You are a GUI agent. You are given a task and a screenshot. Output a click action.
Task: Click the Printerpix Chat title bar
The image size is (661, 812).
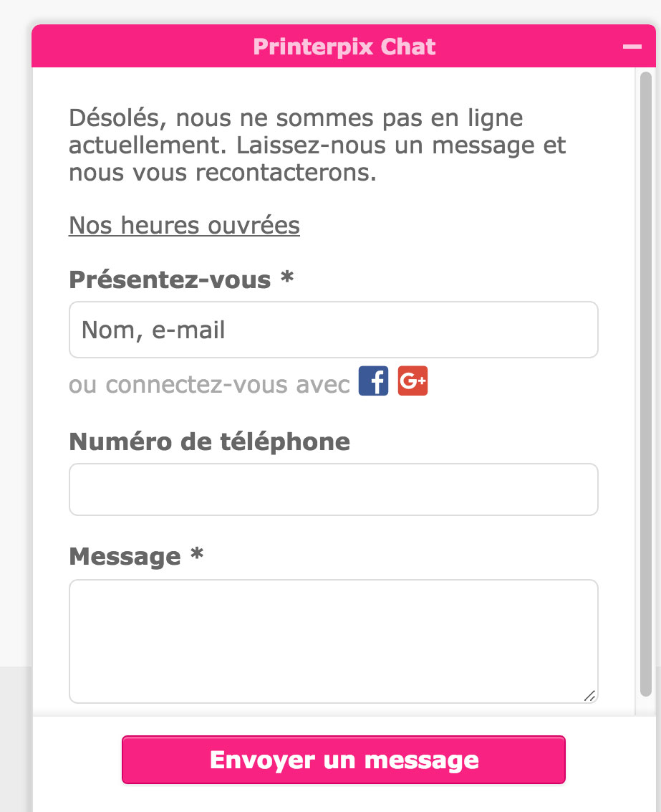click(344, 46)
